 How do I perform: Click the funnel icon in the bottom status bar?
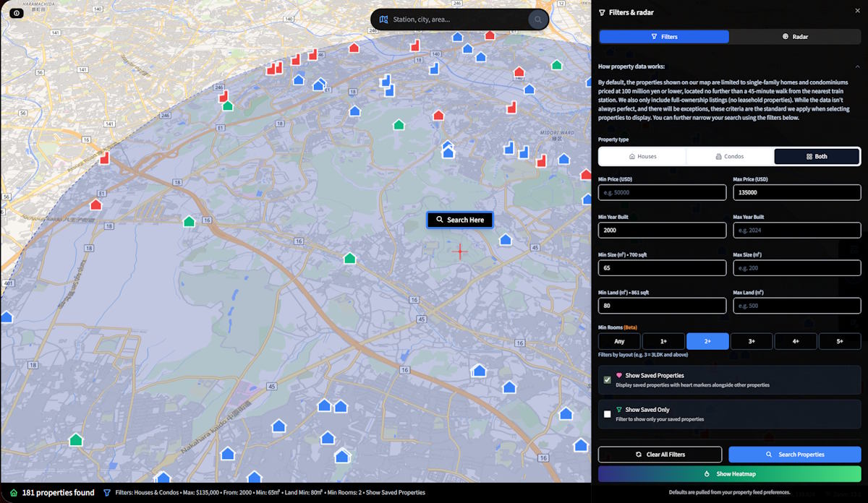(x=107, y=493)
